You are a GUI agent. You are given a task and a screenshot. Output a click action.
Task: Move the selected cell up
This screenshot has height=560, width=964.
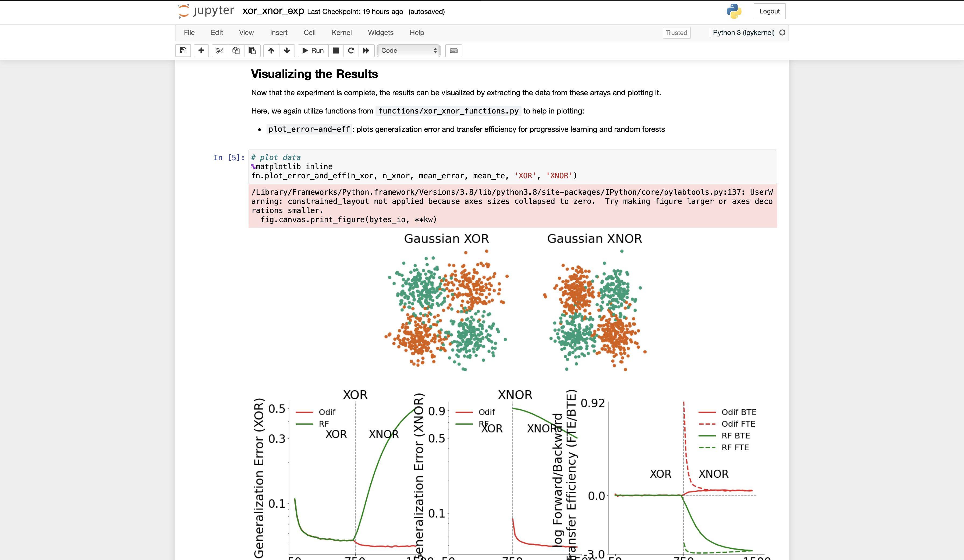coord(271,51)
